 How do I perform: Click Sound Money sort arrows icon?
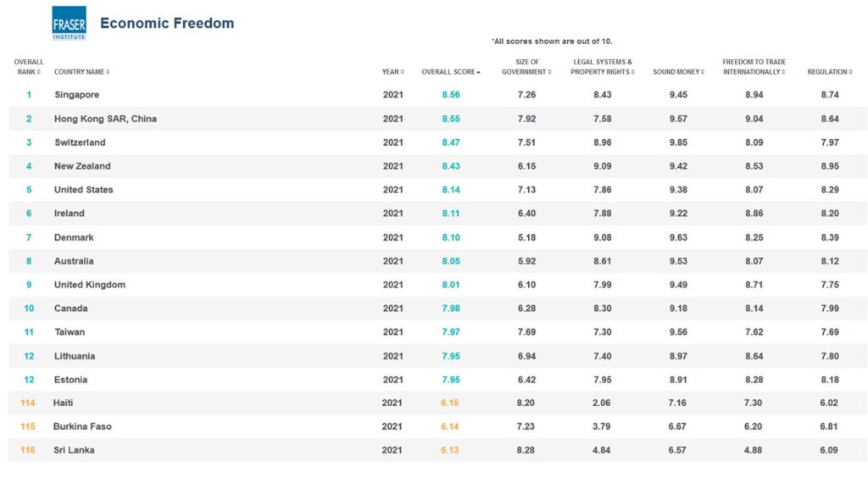[x=703, y=72]
